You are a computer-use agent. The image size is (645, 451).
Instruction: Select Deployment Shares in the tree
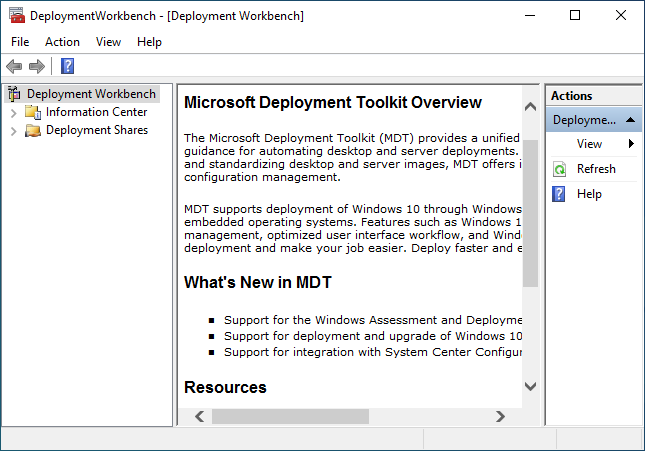[97, 130]
